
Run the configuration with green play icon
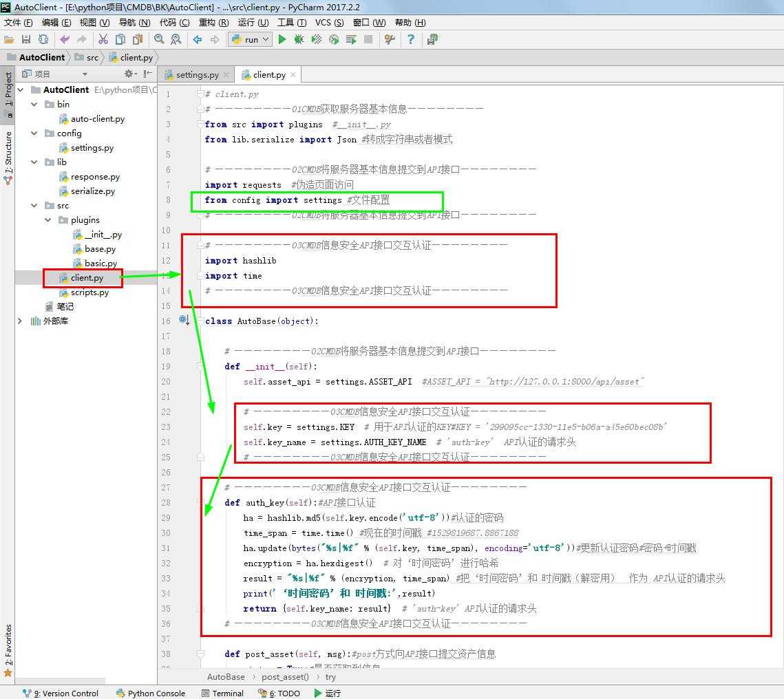point(282,39)
